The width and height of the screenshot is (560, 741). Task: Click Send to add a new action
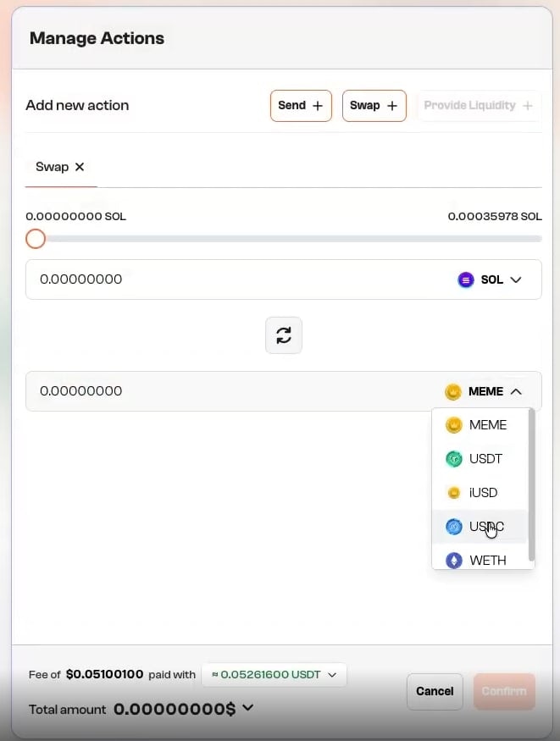point(301,105)
